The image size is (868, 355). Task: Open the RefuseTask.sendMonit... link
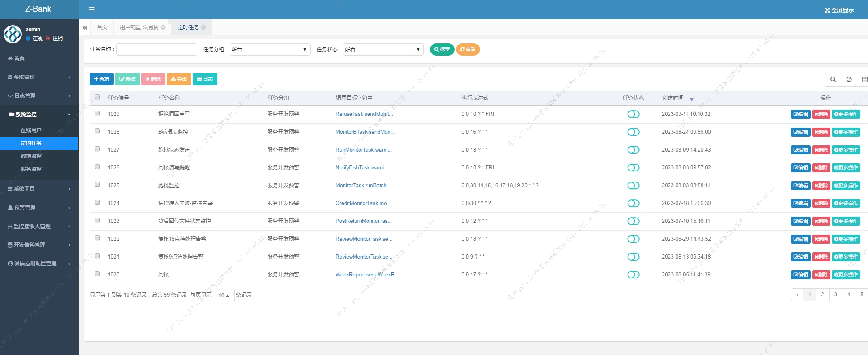tap(364, 114)
